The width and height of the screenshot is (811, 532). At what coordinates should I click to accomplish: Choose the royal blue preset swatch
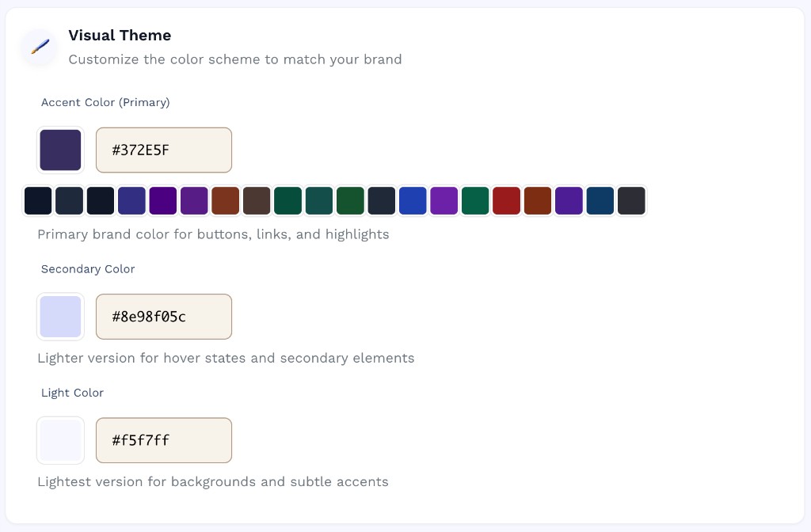(x=413, y=200)
